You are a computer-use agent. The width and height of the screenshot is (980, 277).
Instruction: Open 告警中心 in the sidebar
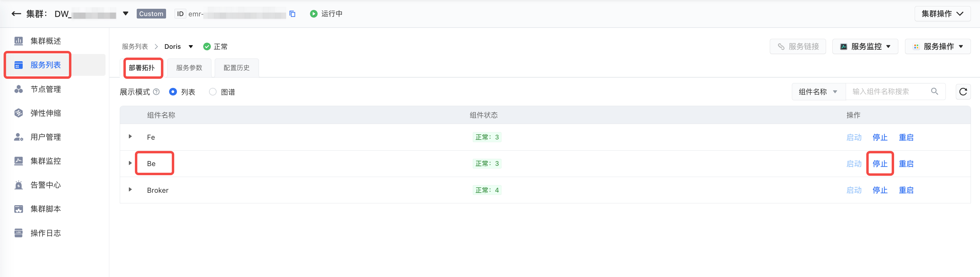click(46, 185)
